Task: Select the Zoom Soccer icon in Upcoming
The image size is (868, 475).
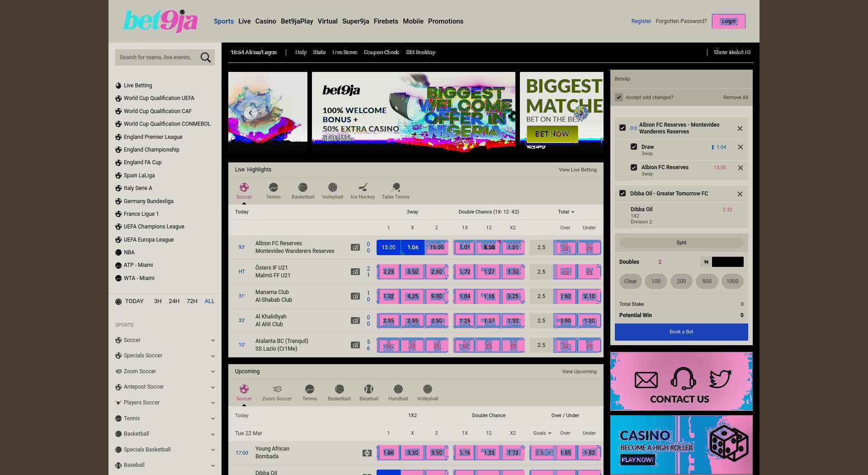Action: tap(277, 389)
